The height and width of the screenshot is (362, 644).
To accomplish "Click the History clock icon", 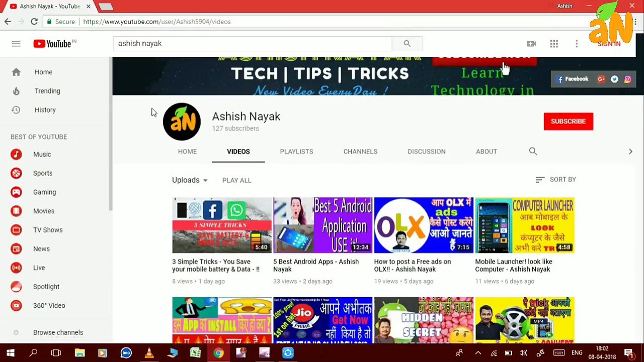I will coord(16,110).
